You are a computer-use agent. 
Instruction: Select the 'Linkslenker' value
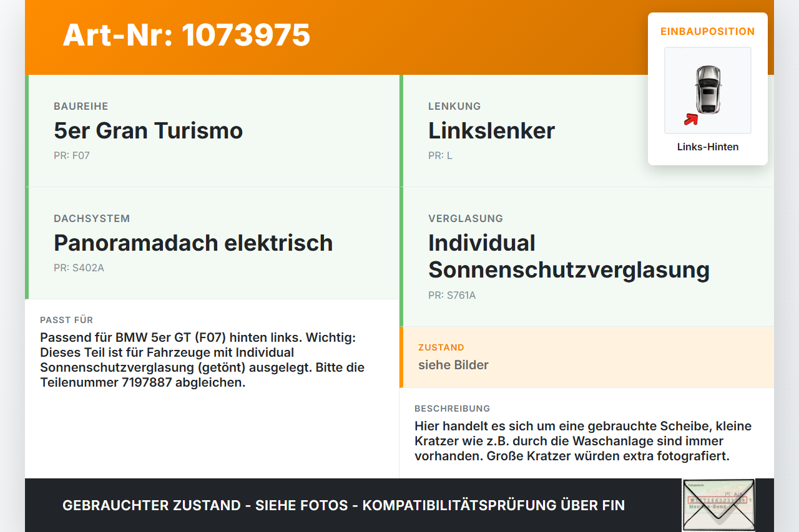point(492,131)
